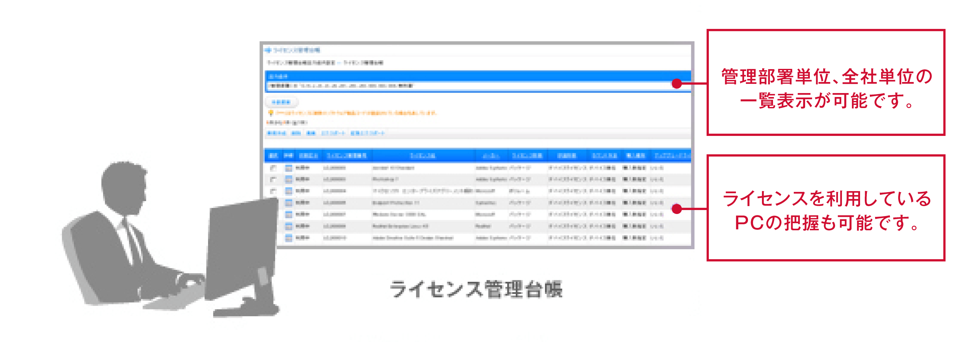Sort by the license name column header
Viewport: 980px width, 342px height.
tap(422, 156)
